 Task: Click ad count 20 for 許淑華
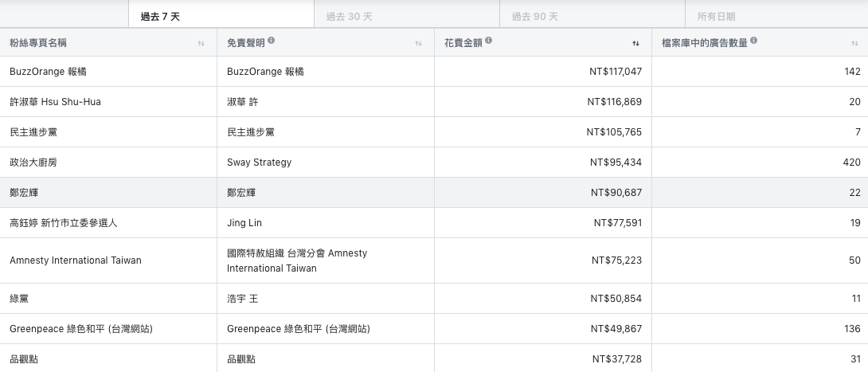click(854, 102)
